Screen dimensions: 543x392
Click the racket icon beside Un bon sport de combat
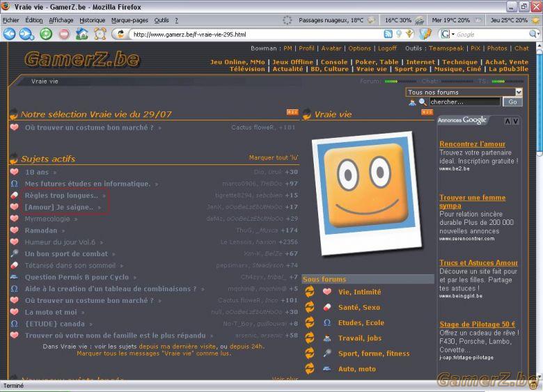pos(14,253)
